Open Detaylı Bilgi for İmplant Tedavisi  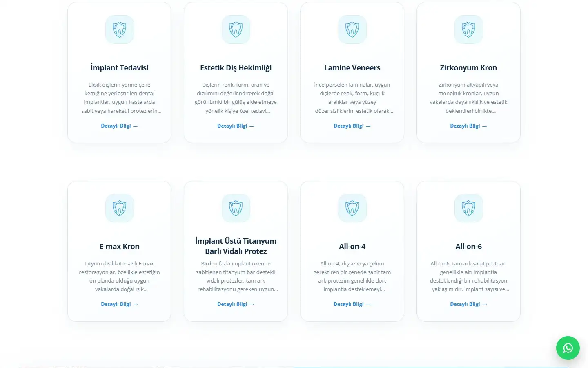click(120, 126)
